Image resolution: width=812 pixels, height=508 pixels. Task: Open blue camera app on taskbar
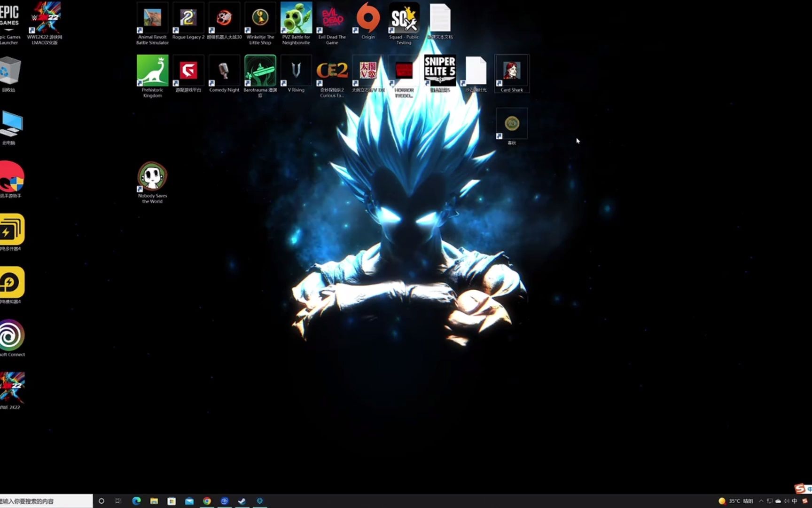(225, 501)
